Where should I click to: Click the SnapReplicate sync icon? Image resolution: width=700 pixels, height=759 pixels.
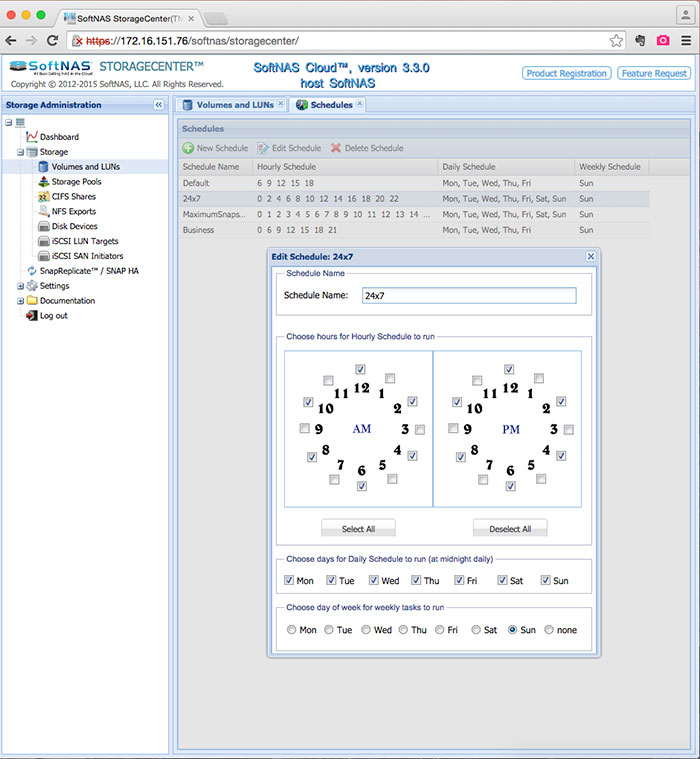tap(32, 271)
